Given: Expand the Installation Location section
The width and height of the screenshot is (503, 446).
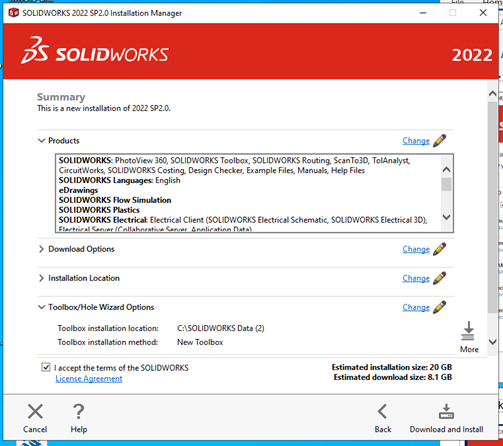Looking at the screenshot, I should (x=41, y=278).
